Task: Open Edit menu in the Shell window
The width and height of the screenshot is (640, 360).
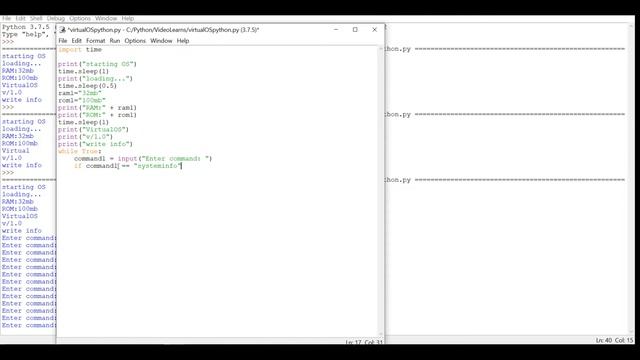Action: point(20,18)
